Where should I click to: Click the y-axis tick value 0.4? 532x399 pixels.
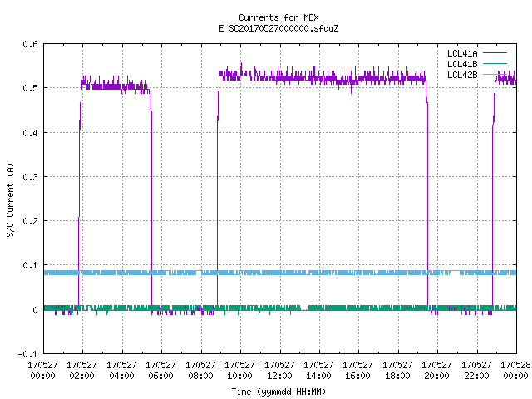tap(30, 133)
